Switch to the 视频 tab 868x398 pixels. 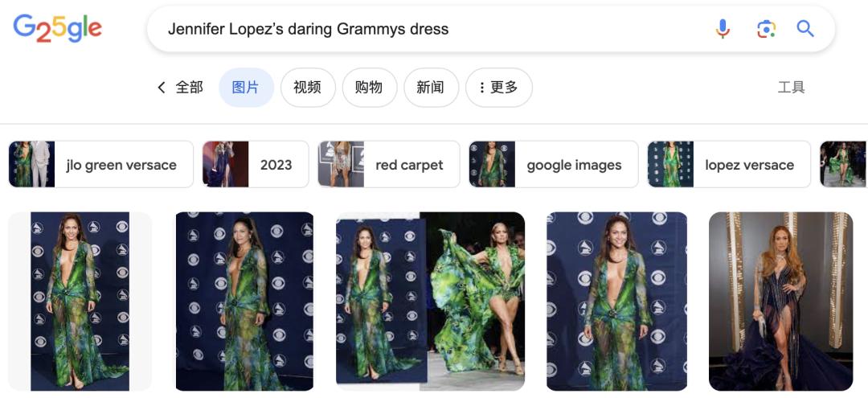click(307, 88)
